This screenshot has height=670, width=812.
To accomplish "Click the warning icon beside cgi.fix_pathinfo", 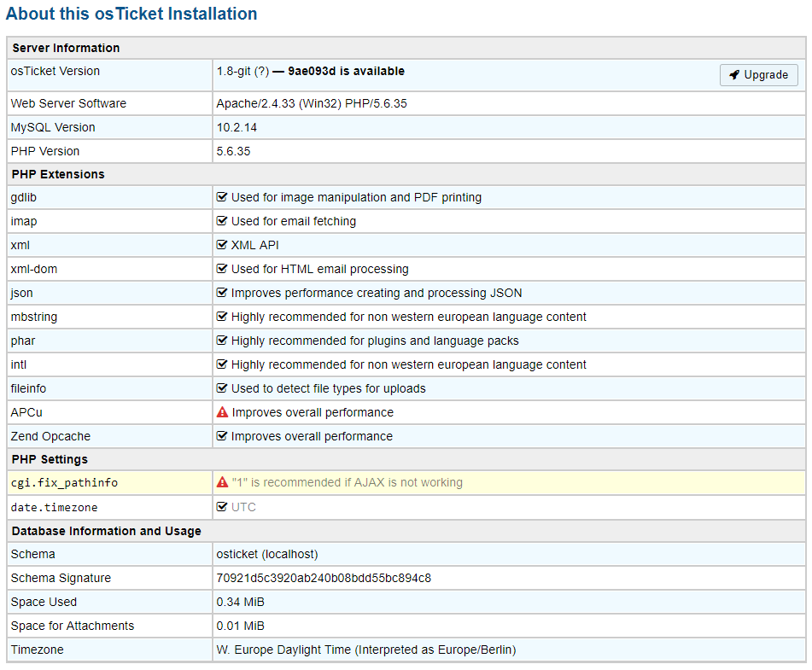I will 222,482.
